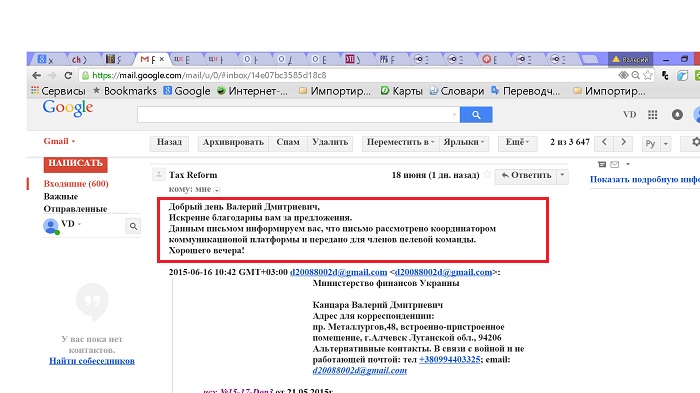
Task: Show search options arrow in search box
Action: (x=454, y=115)
